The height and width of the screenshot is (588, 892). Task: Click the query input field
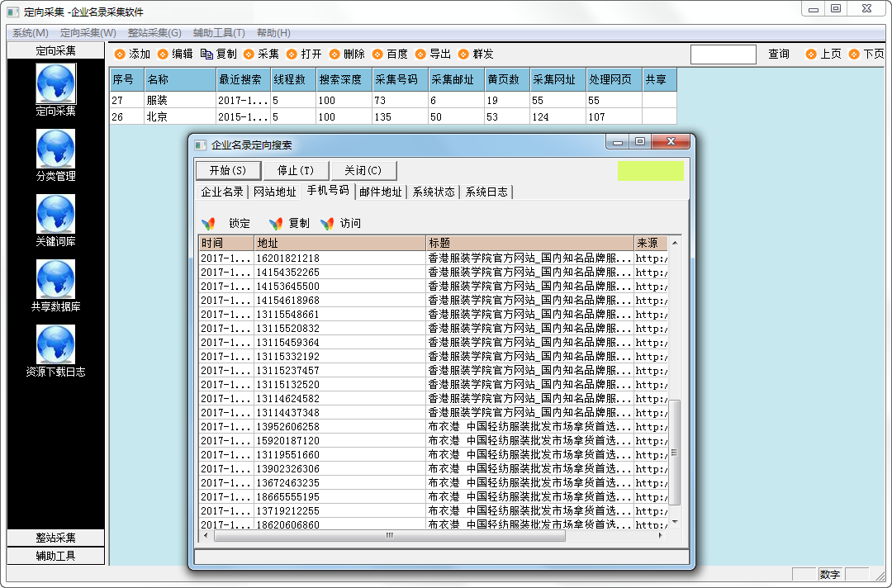click(x=723, y=55)
